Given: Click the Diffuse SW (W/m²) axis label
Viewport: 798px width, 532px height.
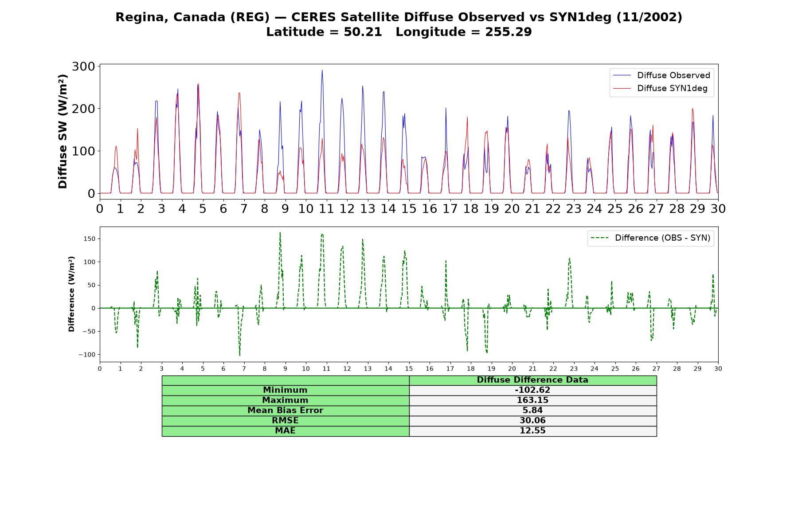Looking at the screenshot, I should [x=63, y=131].
